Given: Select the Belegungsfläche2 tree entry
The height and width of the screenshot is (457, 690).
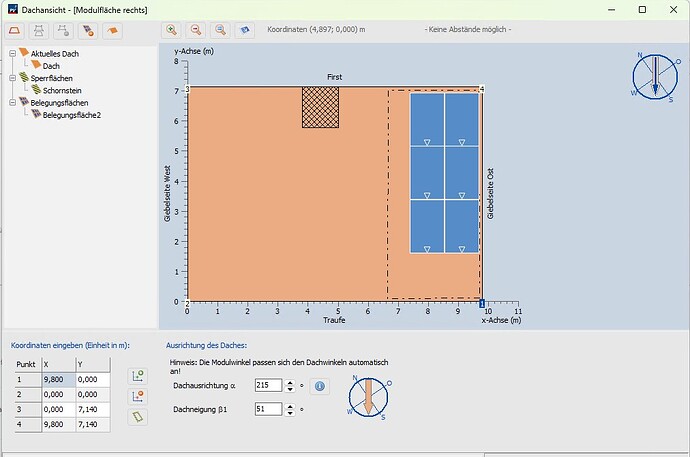Looking at the screenshot, I should 72,115.
